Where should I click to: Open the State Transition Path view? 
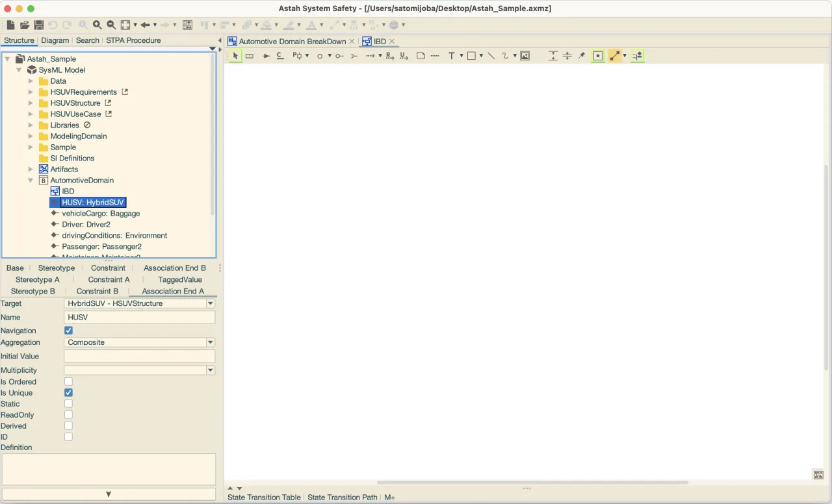tap(342, 498)
